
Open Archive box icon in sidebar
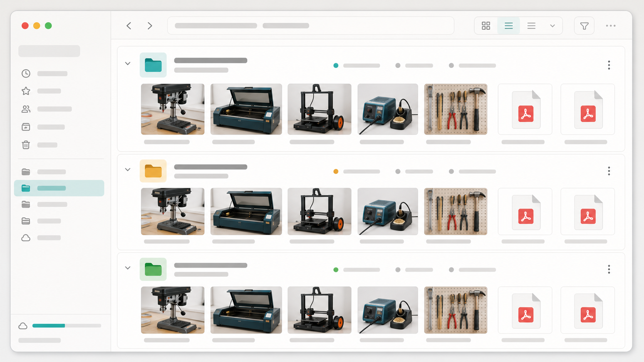point(26,127)
